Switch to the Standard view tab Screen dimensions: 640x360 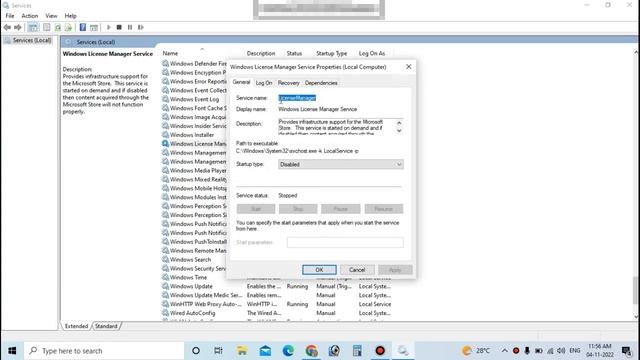coord(106,326)
